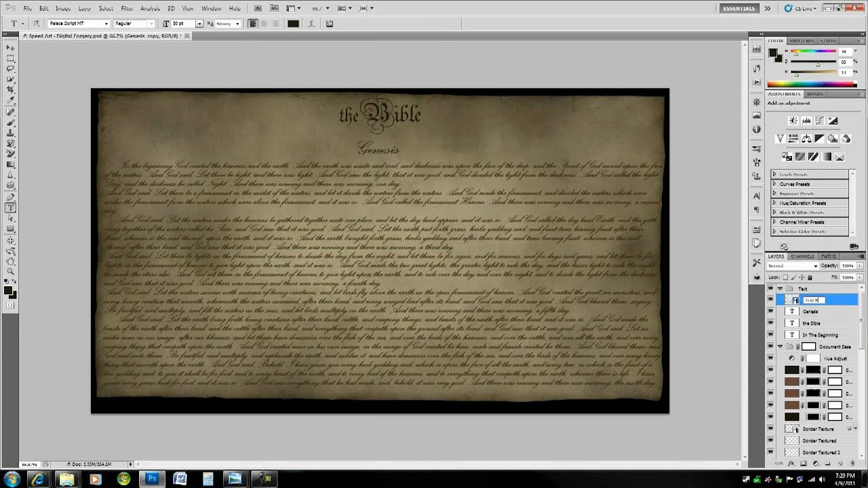
Task: Open the layer blend mode Normal dropdown
Action: 792,266
